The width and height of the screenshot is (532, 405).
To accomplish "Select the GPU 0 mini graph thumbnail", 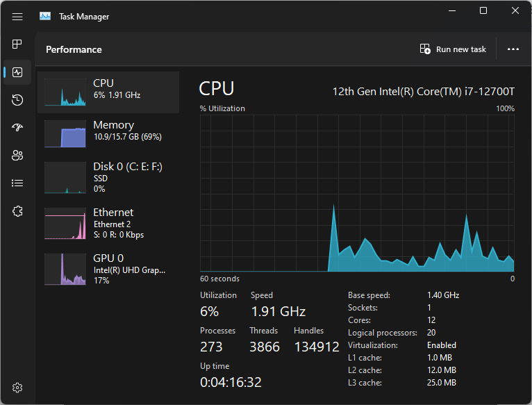I will [65, 270].
